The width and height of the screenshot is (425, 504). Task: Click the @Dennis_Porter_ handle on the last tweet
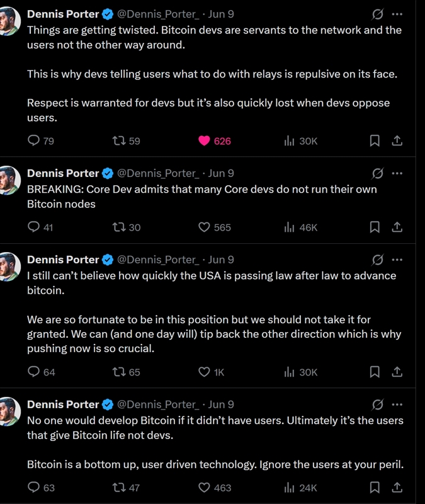158,404
